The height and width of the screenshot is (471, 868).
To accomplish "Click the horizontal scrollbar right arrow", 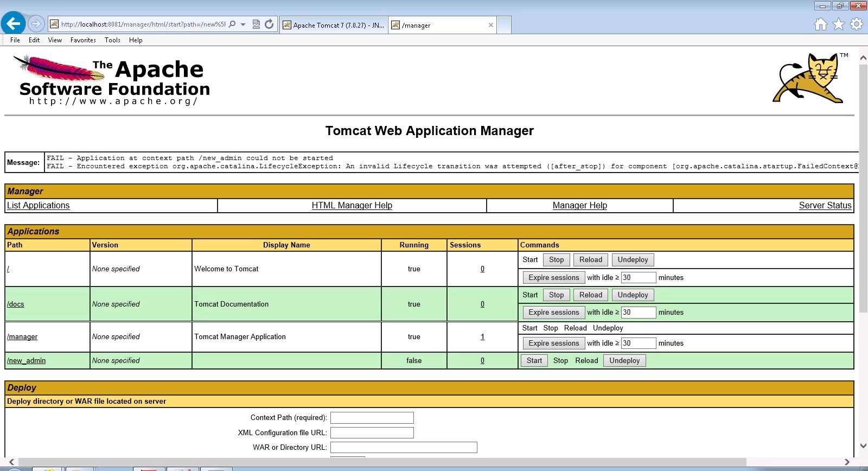I will (847, 462).
